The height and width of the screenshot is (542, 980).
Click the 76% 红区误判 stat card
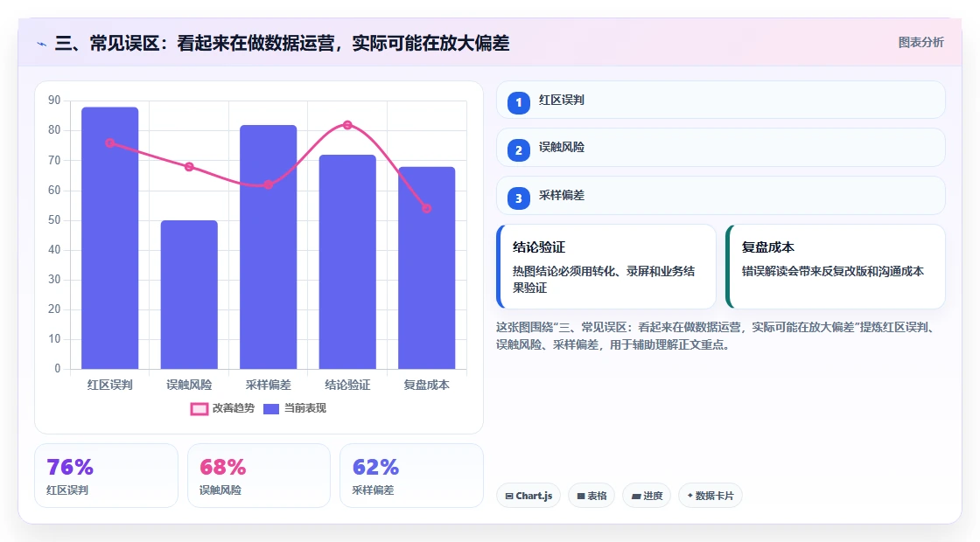106,476
